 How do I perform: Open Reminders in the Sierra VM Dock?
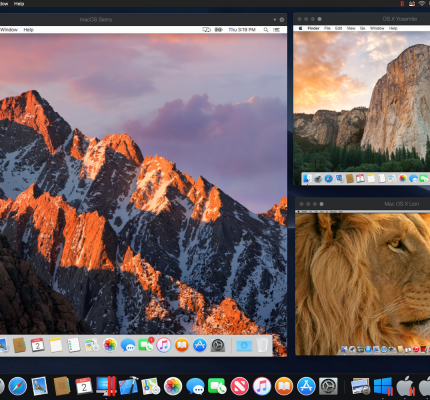pos(74,345)
